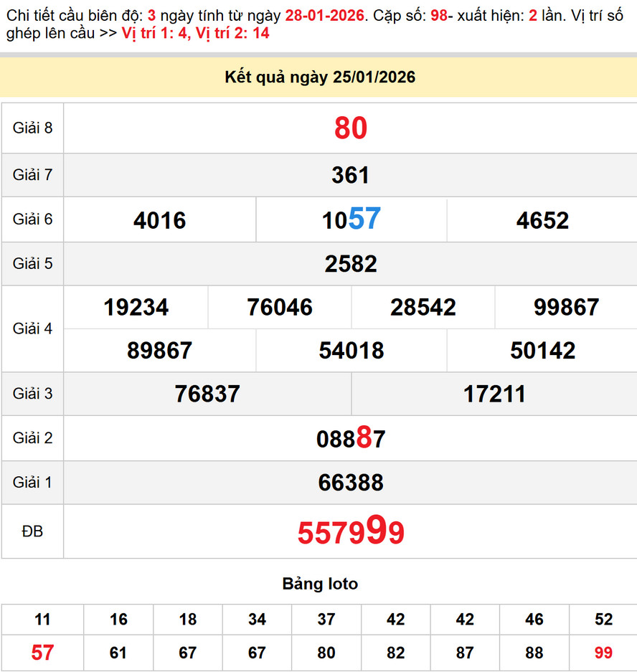Click Giải 3 number 17211
The width and height of the screenshot is (637, 672).
click(x=494, y=394)
